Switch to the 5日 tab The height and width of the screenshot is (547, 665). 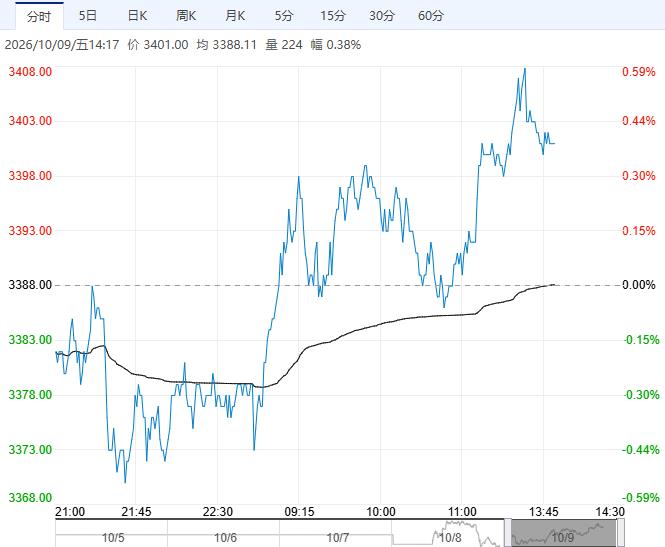point(88,16)
